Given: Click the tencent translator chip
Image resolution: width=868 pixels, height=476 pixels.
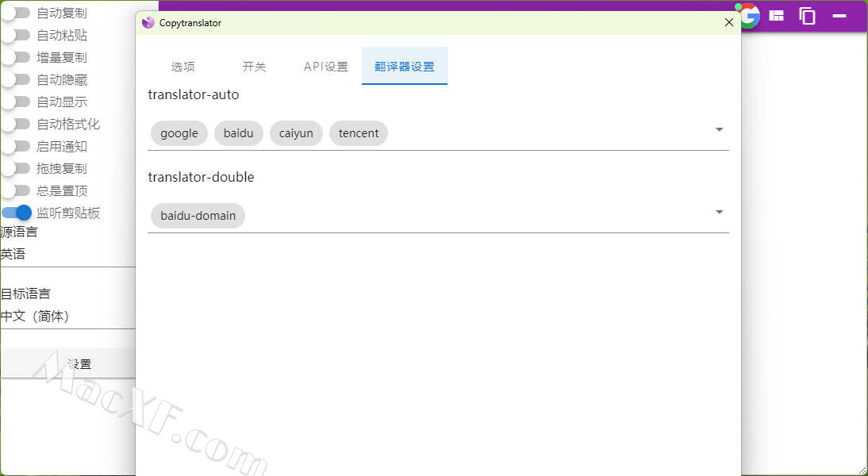Looking at the screenshot, I should coord(359,133).
